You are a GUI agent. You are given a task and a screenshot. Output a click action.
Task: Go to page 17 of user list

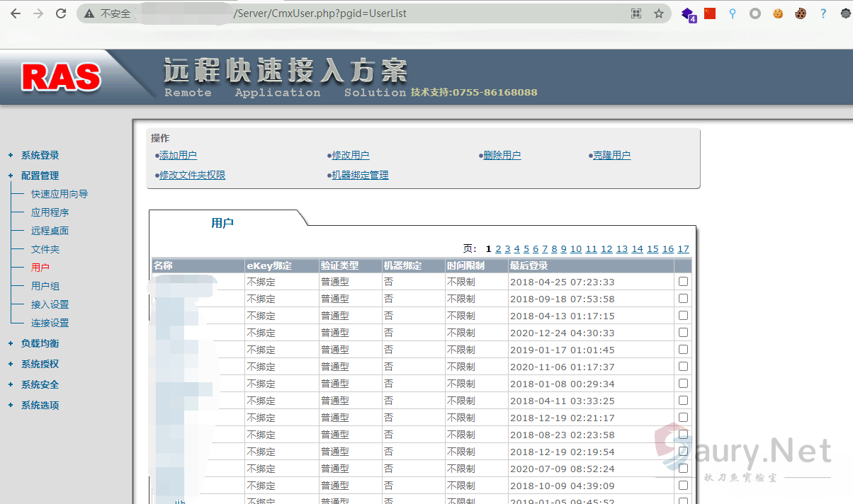coord(683,248)
